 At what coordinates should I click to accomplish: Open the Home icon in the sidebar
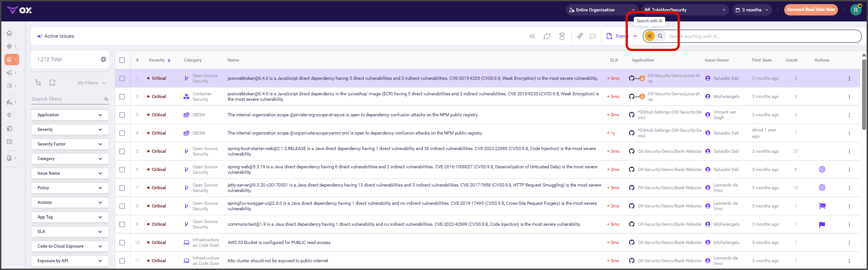(10, 33)
